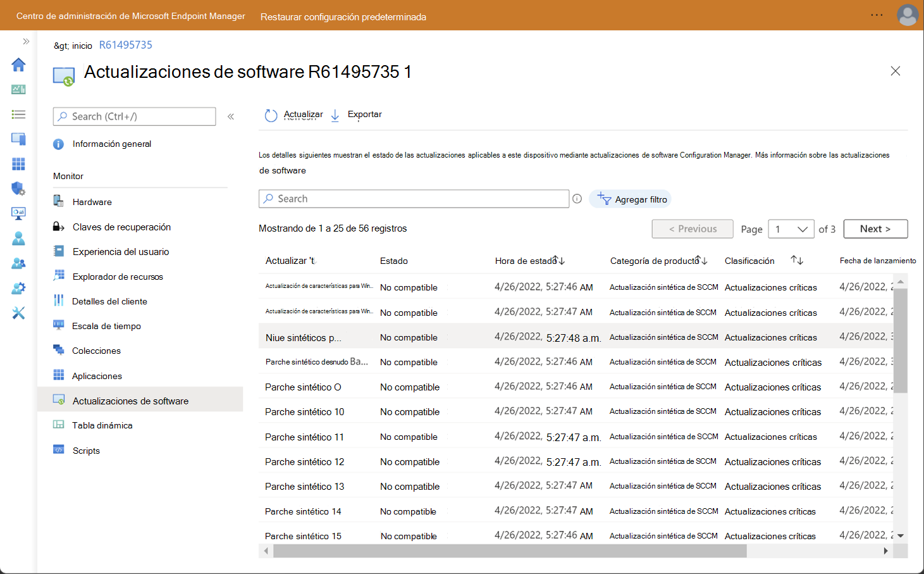This screenshot has width=924, height=574.
Task: Open the Users icon in left rail
Action: point(18,239)
